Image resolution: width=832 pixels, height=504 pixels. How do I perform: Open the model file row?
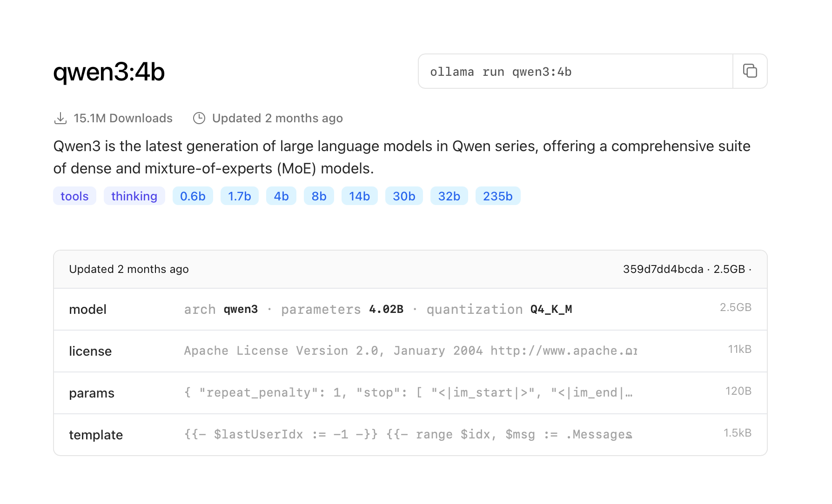coord(410,309)
